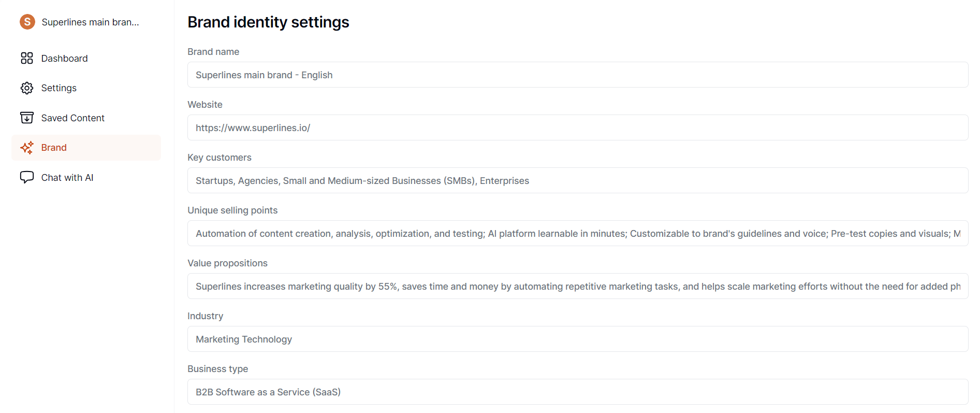
Task: Click the Dashboard grid icon
Action: coord(27,58)
